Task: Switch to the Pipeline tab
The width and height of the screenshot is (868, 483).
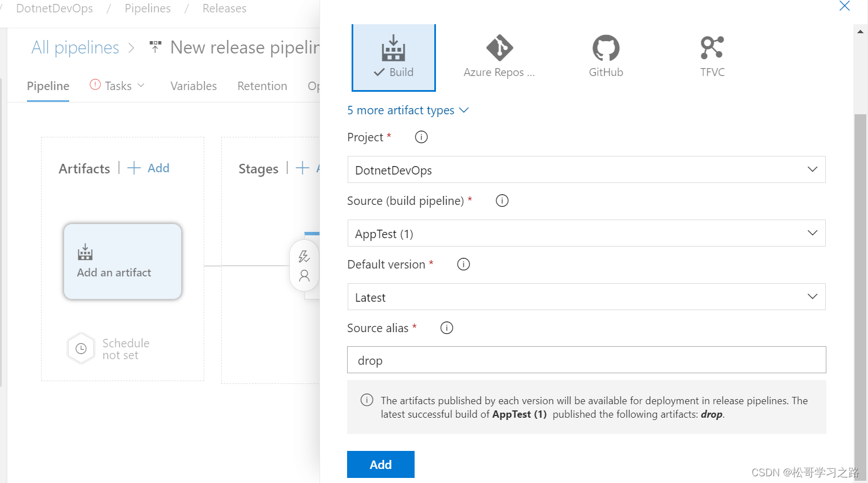Action: pos(48,86)
